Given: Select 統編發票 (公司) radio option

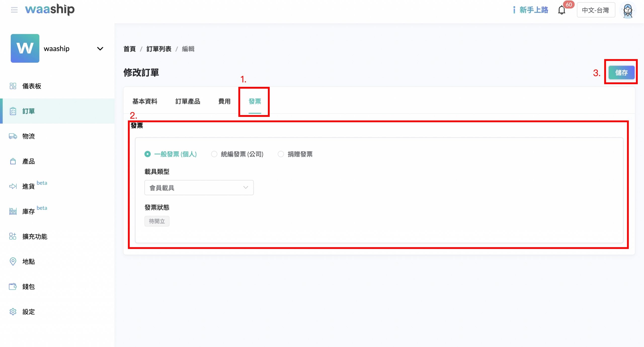Looking at the screenshot, I should tap(214, 154).
